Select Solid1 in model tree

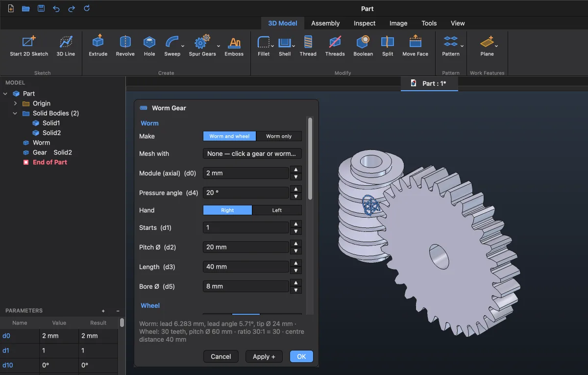click(51, 123)
